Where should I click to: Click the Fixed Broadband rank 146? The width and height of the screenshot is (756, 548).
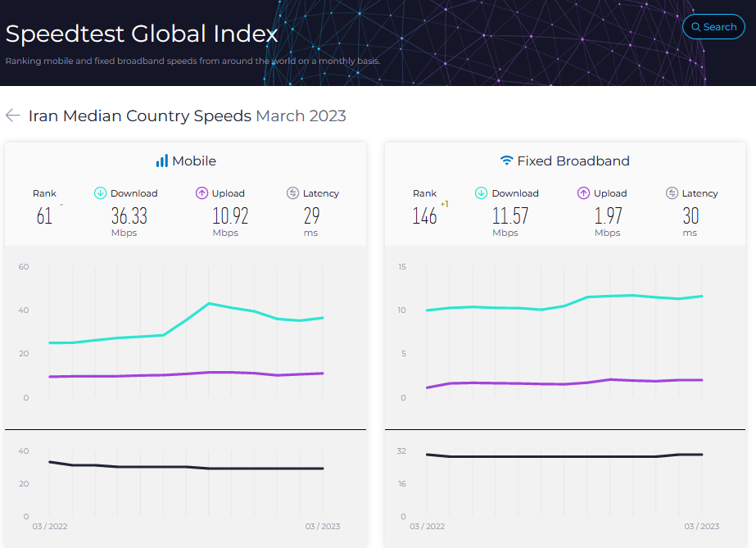point(424,216)
